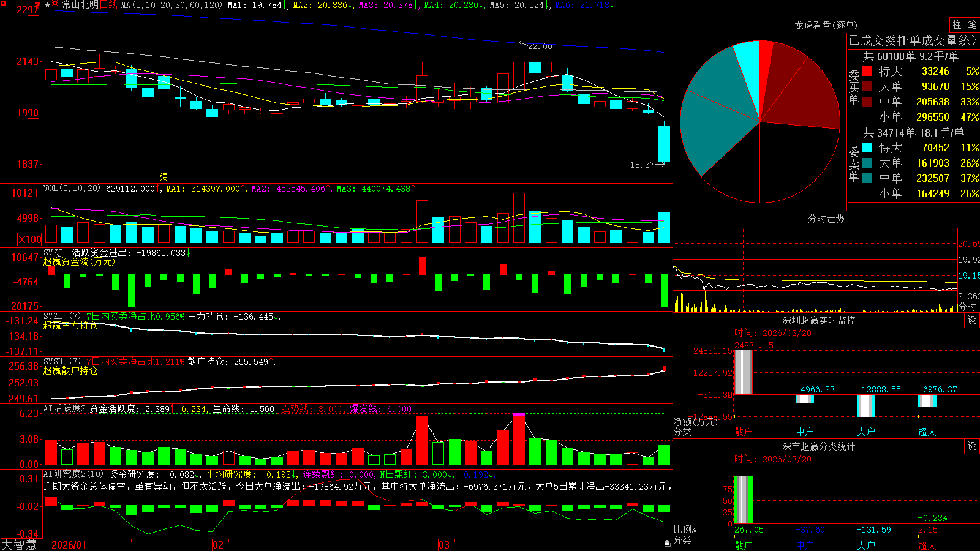Viewport: 980px width, 551px height.
Task: Click the 分时走势 panel title
Action: point(826,219)
